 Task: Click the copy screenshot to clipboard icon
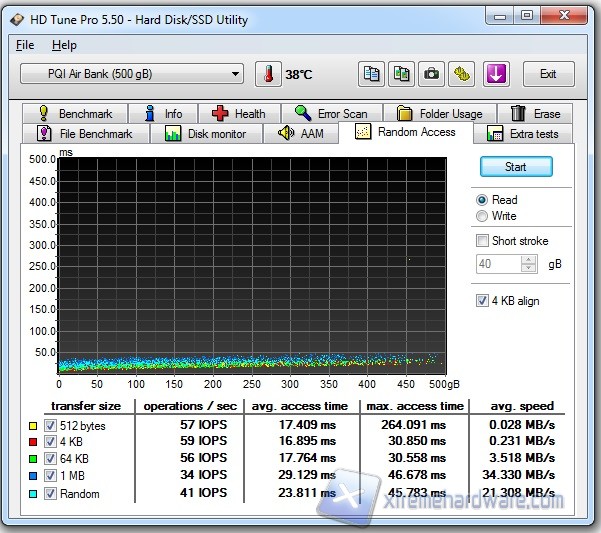pyautogui.click(x=401, y=74)
